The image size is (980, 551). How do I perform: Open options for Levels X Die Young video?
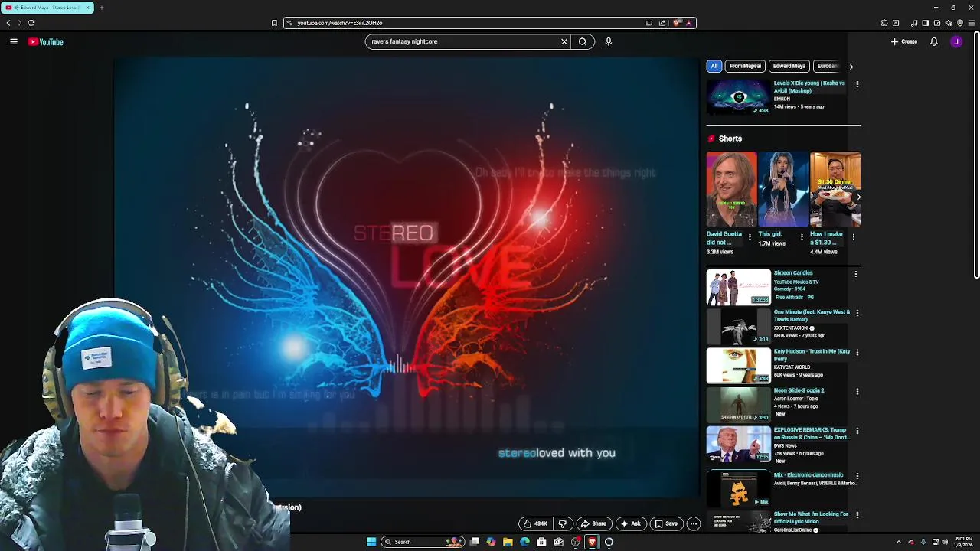857,84
